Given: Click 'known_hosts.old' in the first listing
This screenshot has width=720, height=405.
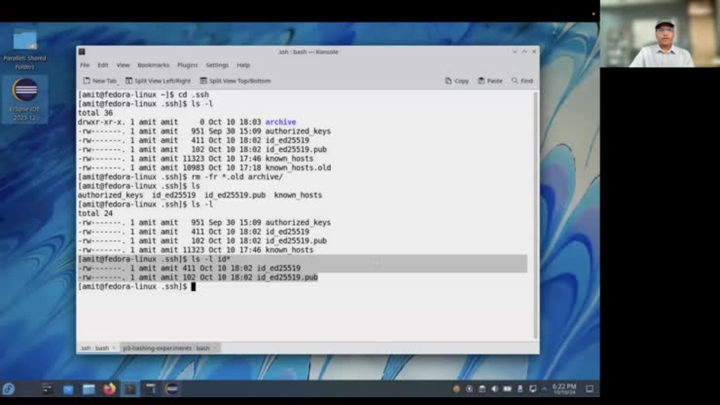Looking at the screenshot, I should click(x=298, y=168).
